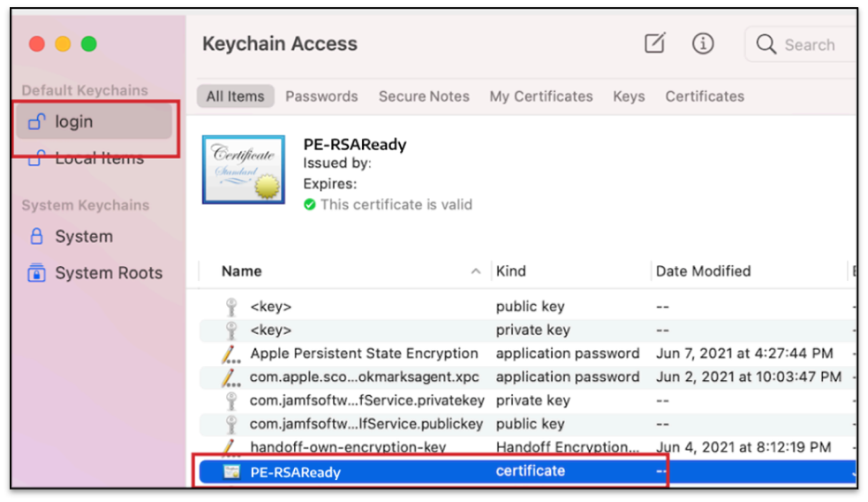This screenshot has width=868, height=502.
Task: Click in the Search field
Action: [809, 44]
